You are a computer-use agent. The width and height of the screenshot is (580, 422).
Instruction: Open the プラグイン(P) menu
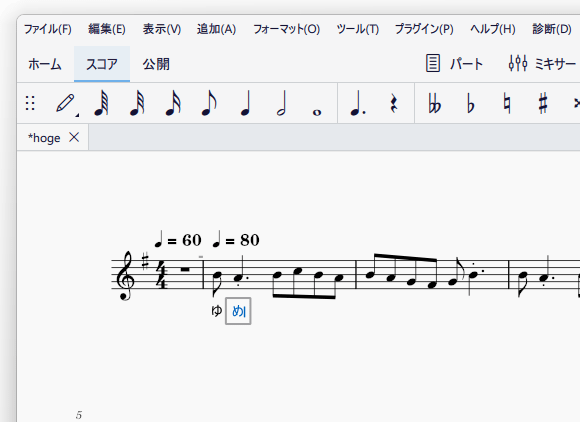[x=424, y=29]
